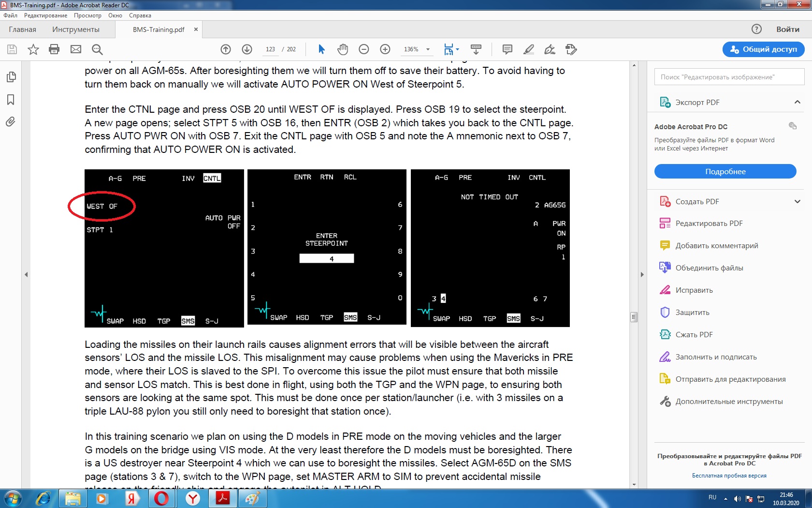Open the Windows Start button
Viewport: 812px width, 508px height.
point(13,498)
